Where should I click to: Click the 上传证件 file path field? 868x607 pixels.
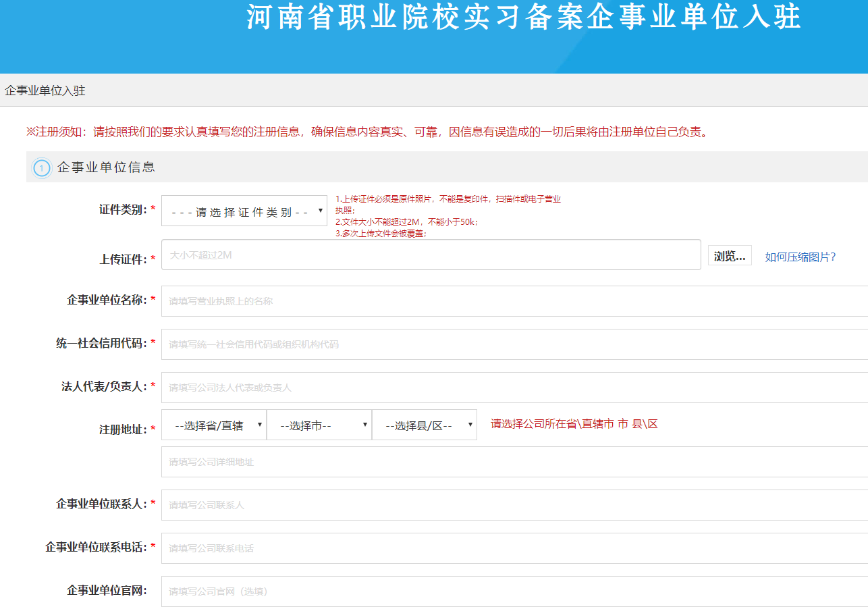431,255
